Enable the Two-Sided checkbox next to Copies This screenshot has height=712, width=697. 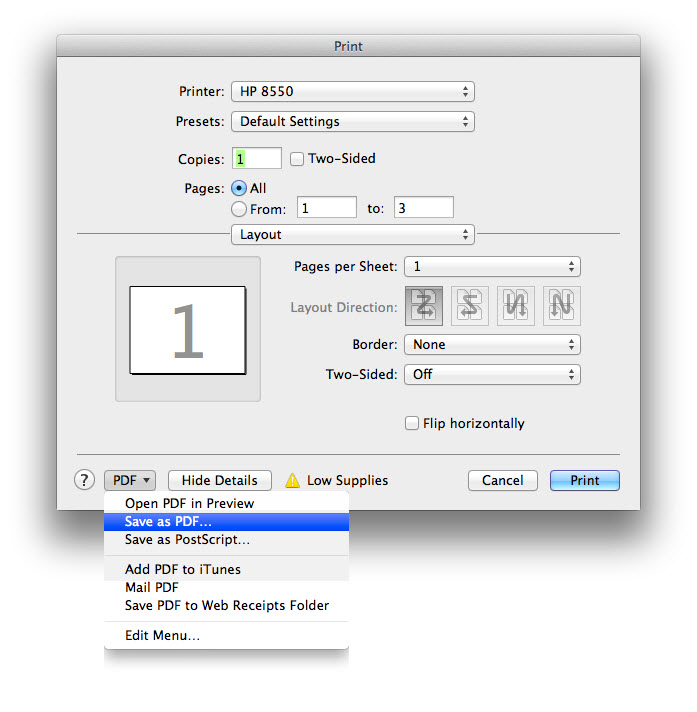(x=297, y=158)
